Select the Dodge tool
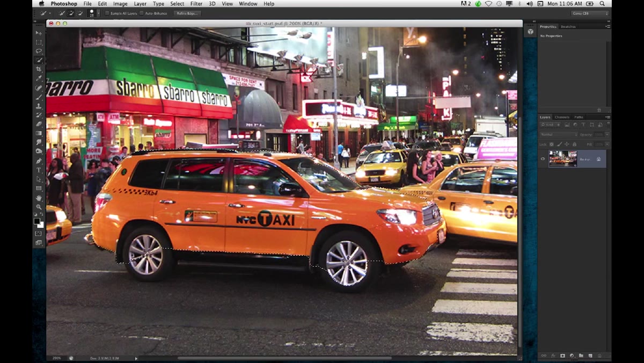The image size is (644, 363). 39,151
